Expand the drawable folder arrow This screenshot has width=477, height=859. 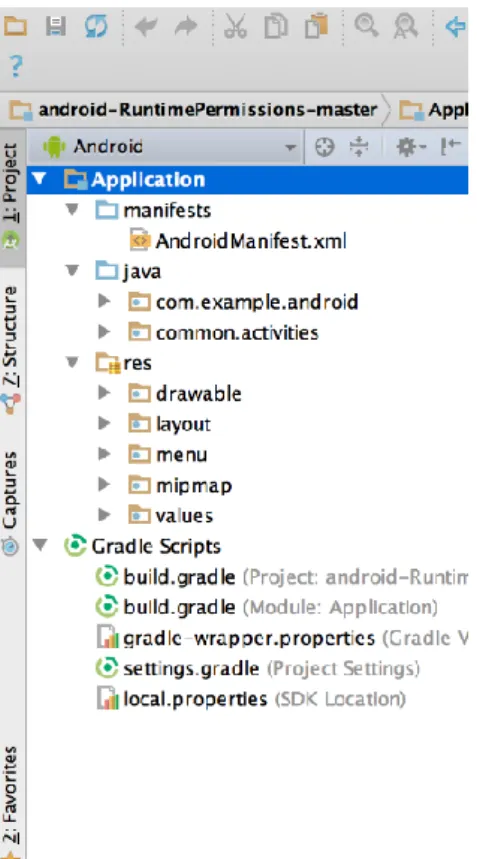104,393
